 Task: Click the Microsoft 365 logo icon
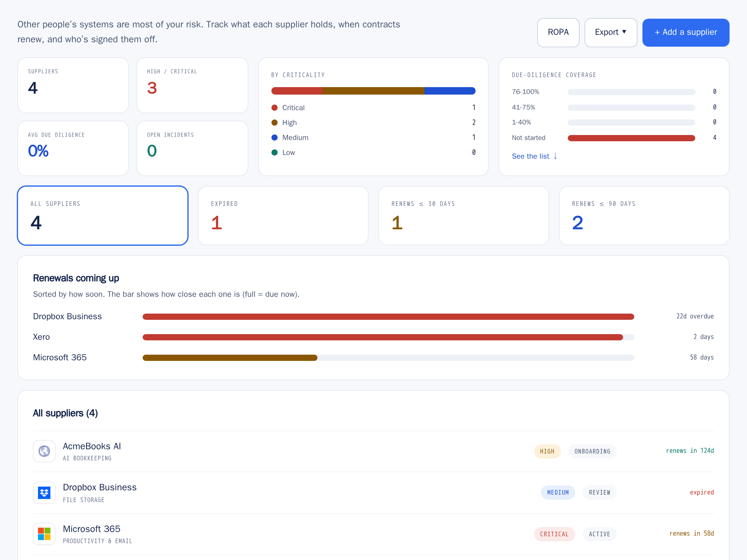click(x=44, y=534)
